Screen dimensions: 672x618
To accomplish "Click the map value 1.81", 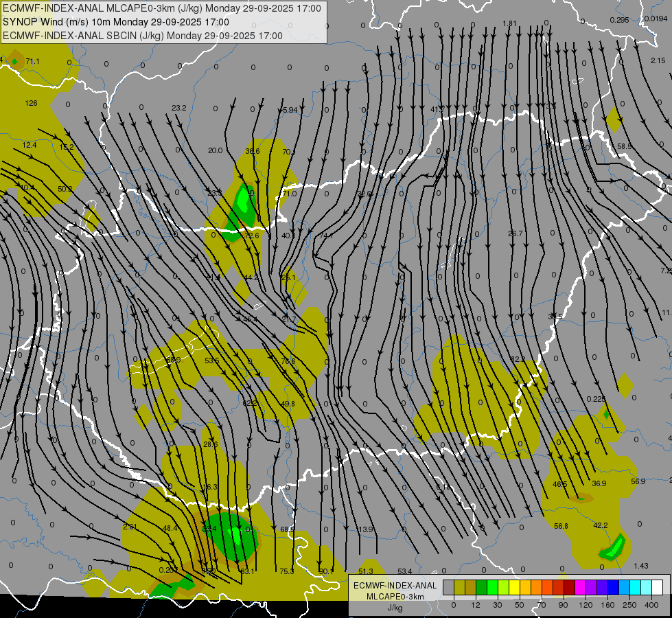I will pyautogui.click(x=510, y=23).
